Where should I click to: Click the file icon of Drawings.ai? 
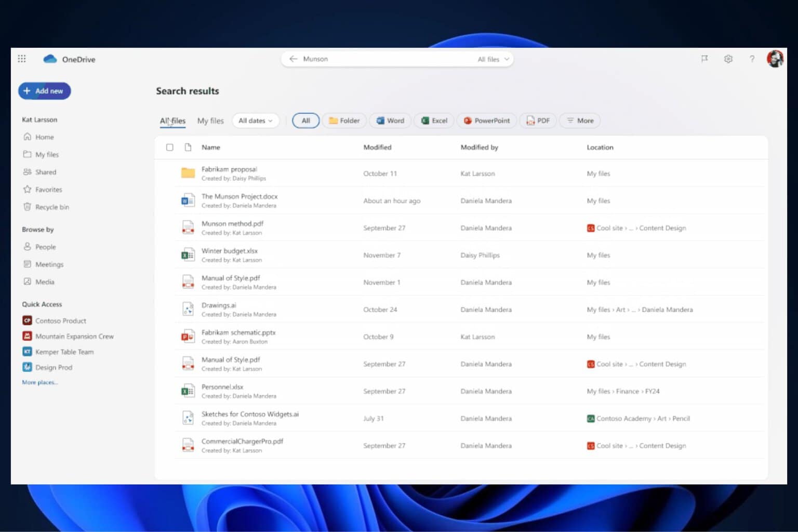[188, 309]
